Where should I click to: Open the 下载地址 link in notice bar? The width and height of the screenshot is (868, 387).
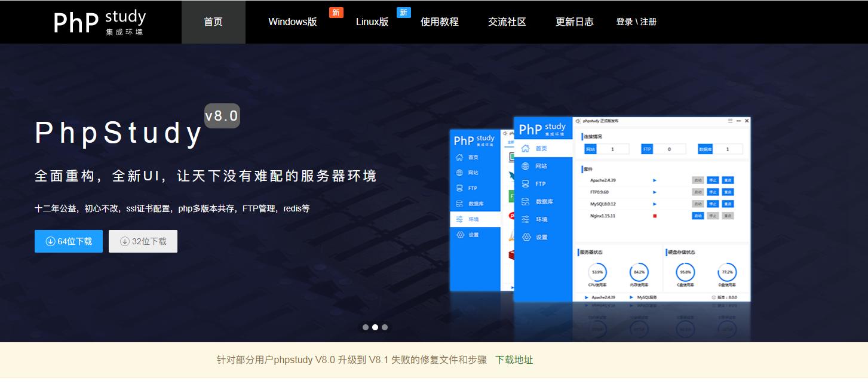(x=514, y=360)
